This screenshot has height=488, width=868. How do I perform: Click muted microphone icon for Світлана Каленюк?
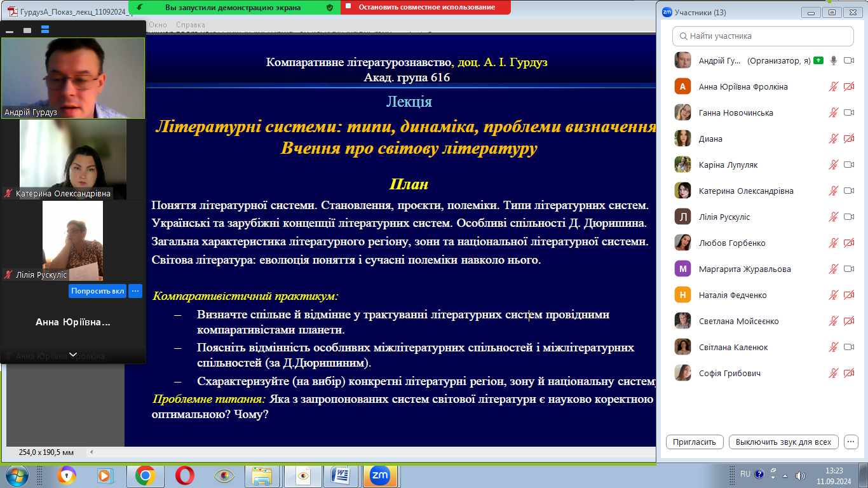coord(834,347)
